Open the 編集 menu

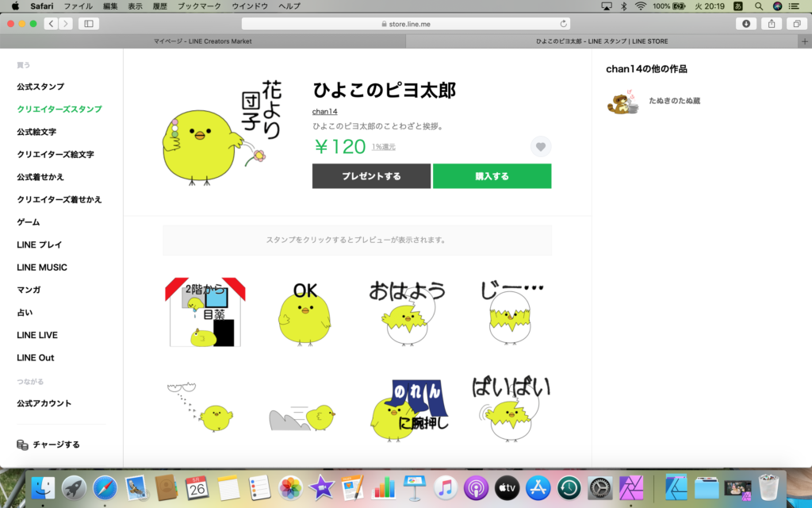tap(110, 6)
